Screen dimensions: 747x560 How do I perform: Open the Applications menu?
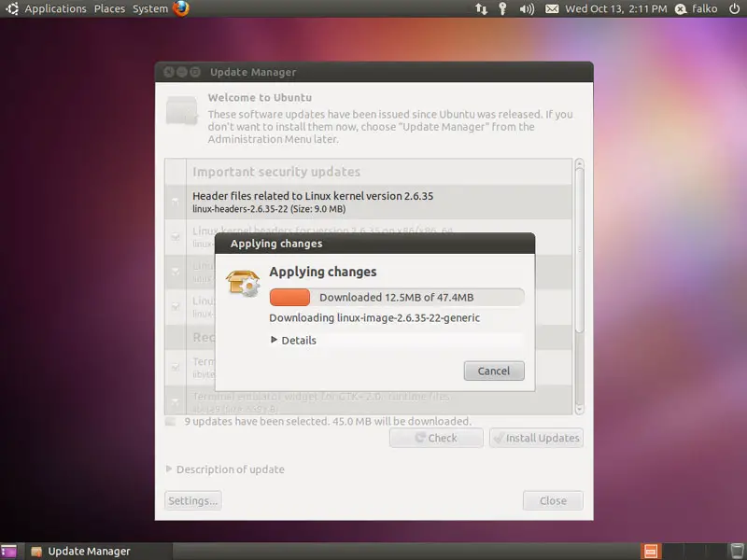tap(55, 8)
